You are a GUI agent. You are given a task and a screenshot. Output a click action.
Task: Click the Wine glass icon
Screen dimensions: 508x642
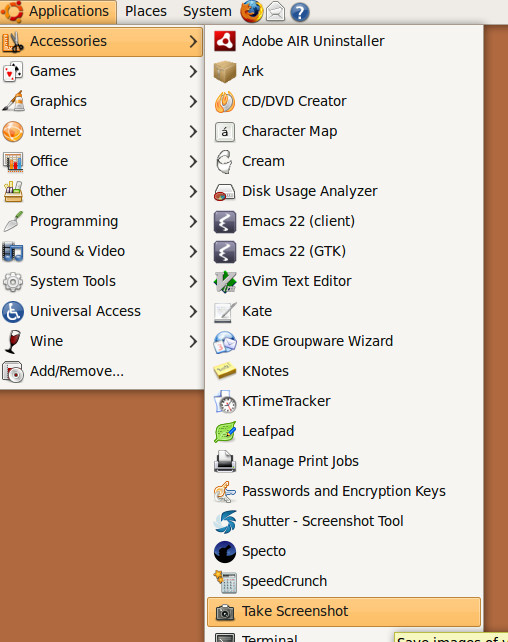coord(13,341)
